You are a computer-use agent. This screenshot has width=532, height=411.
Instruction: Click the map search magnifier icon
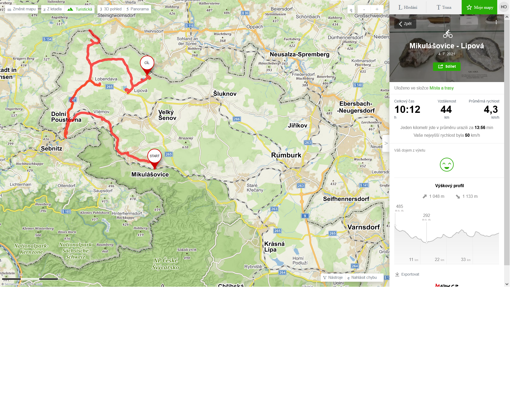point(351,10)
